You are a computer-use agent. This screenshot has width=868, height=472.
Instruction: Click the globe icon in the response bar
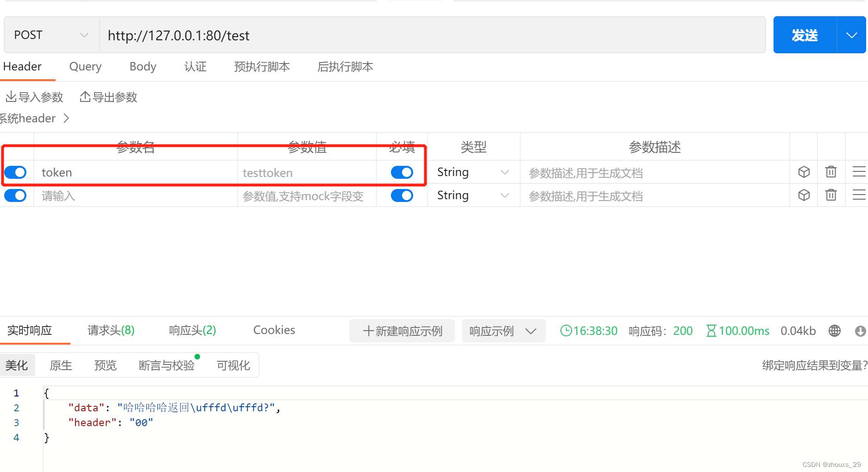[x=835, y=331]
